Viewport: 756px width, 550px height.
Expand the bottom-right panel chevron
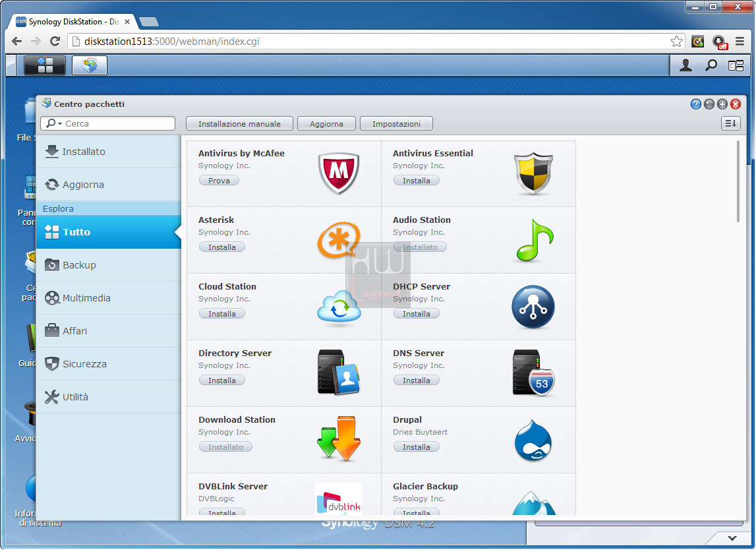(732, 538)
